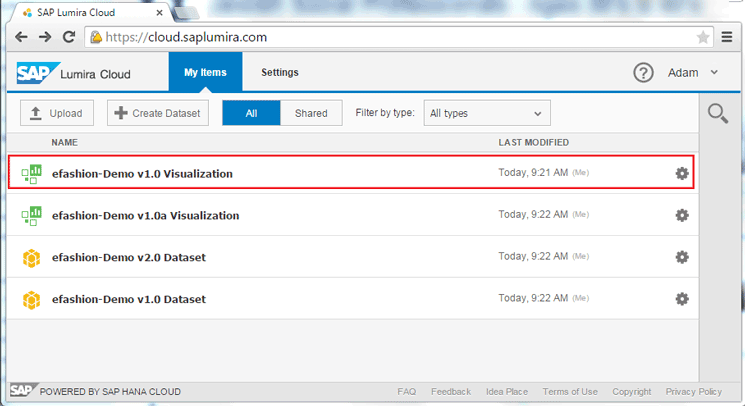Click dataset icon of efashion-Demo v2.0 Dataset
The image size is (745, 406).
click(31, 258)
